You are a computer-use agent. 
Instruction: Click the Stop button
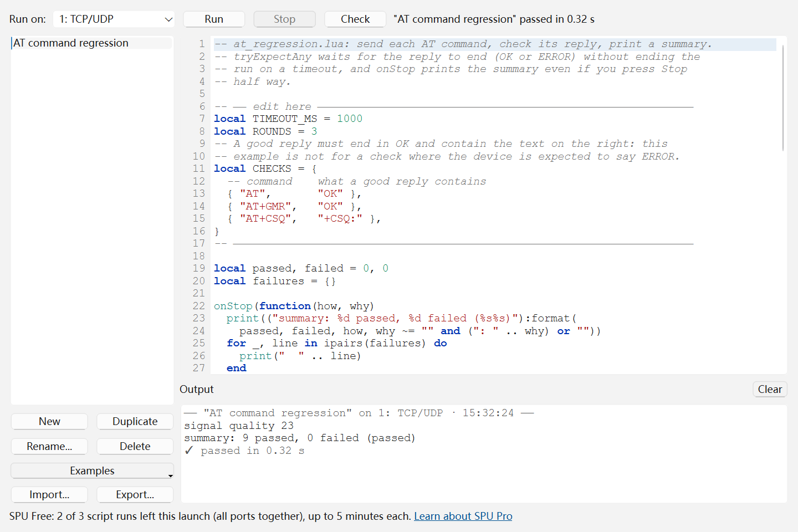[284, 19]
